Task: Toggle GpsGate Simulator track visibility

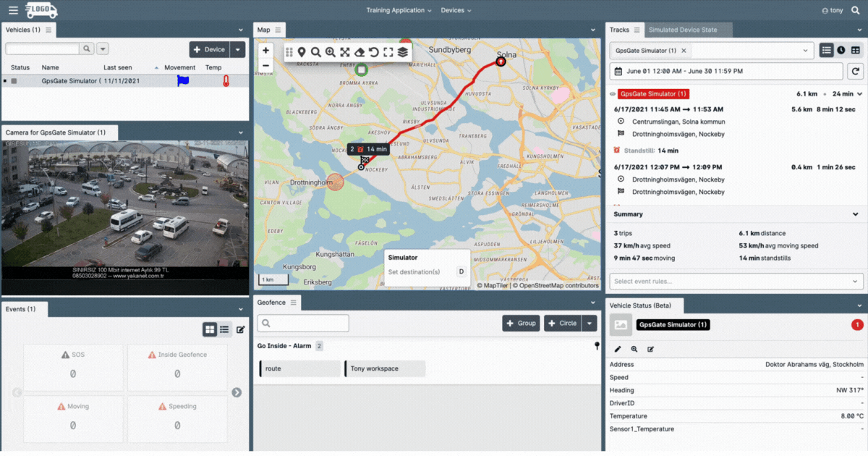Action: tap(613, 94)
